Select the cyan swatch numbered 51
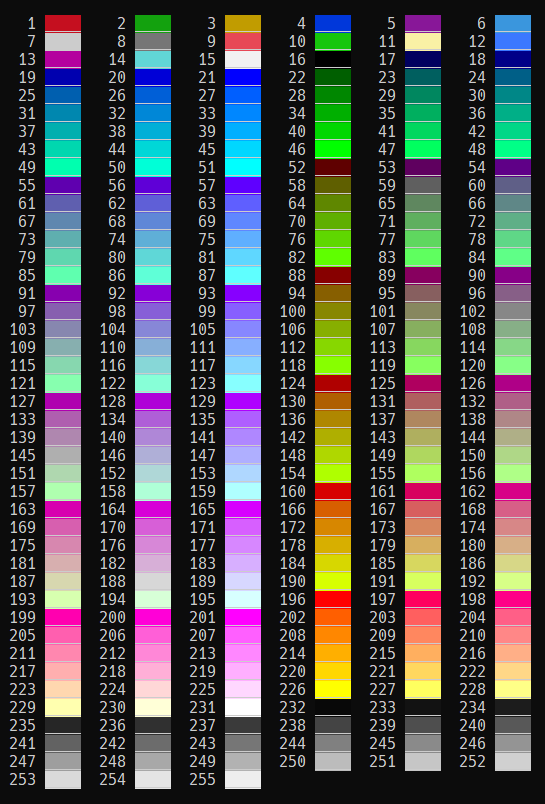 (243, 168)
